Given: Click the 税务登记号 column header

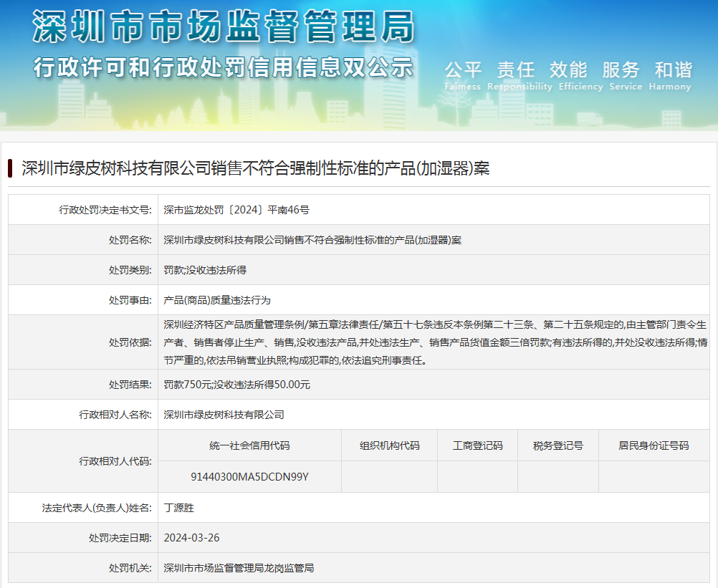Looking at the screenshot, I should 558,445.
